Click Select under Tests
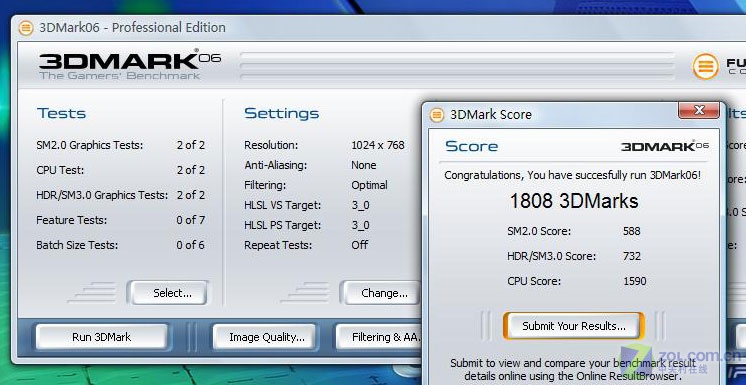This screenshot has height=385, width=746. point(169,293)
